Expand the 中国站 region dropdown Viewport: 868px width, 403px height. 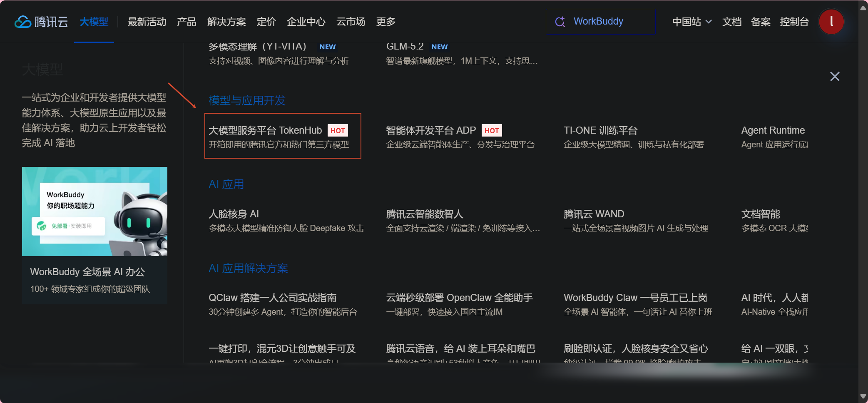[692, 22]
